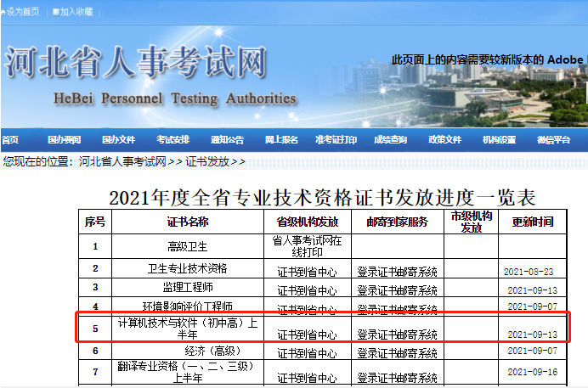Image resolution: width=588 pixels, height=388 pixels.
Task: Click the 河北省人事考试网 banner logo
Action: (136, 62)
